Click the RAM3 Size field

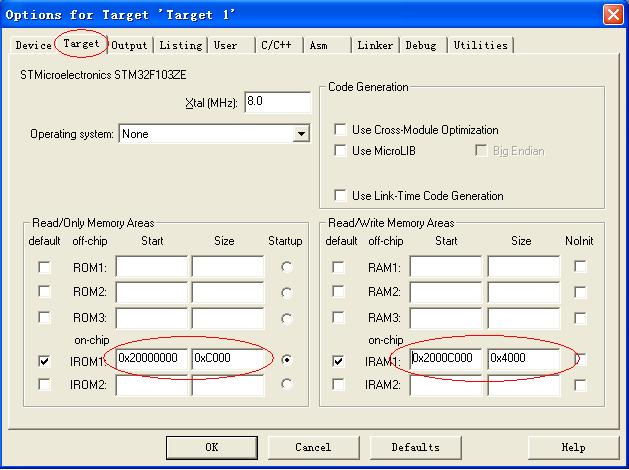[523, 318]
